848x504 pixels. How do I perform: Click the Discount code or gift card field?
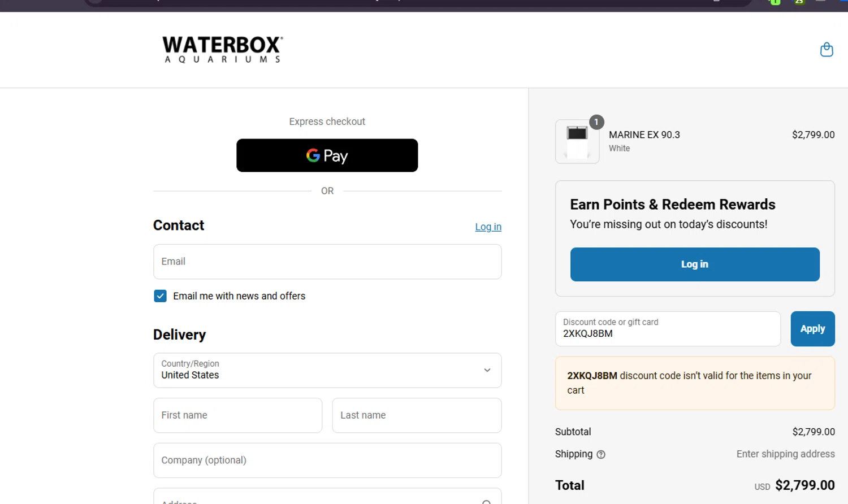point(668,329)
